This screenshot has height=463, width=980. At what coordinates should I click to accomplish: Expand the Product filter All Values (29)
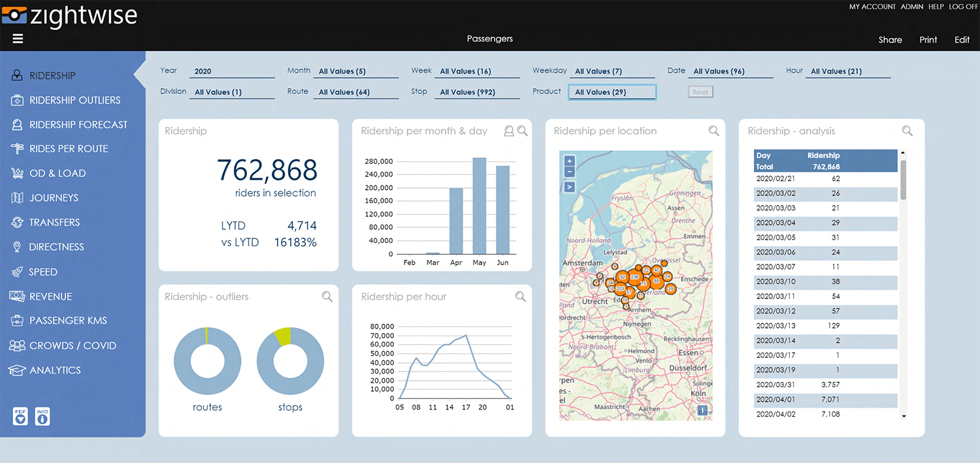(612, 91)
